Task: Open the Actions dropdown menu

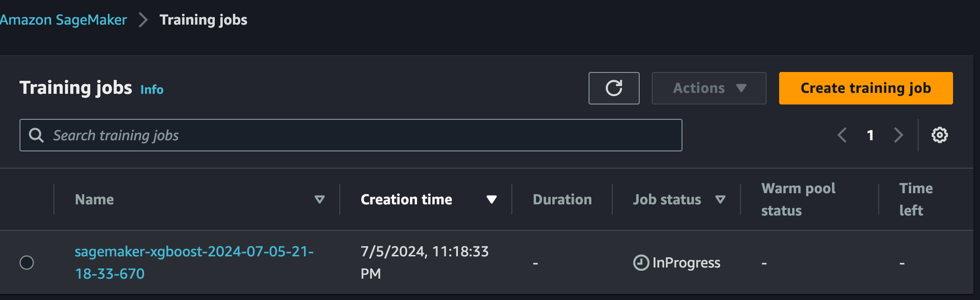Action: [x=709, y=88]
